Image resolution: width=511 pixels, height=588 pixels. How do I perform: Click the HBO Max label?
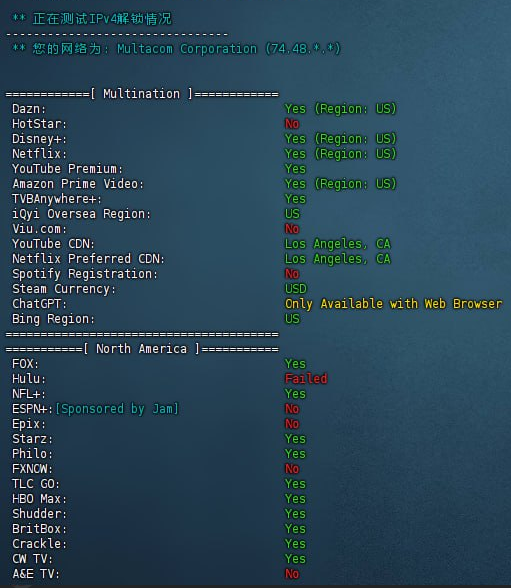click(x=39, y=499)
